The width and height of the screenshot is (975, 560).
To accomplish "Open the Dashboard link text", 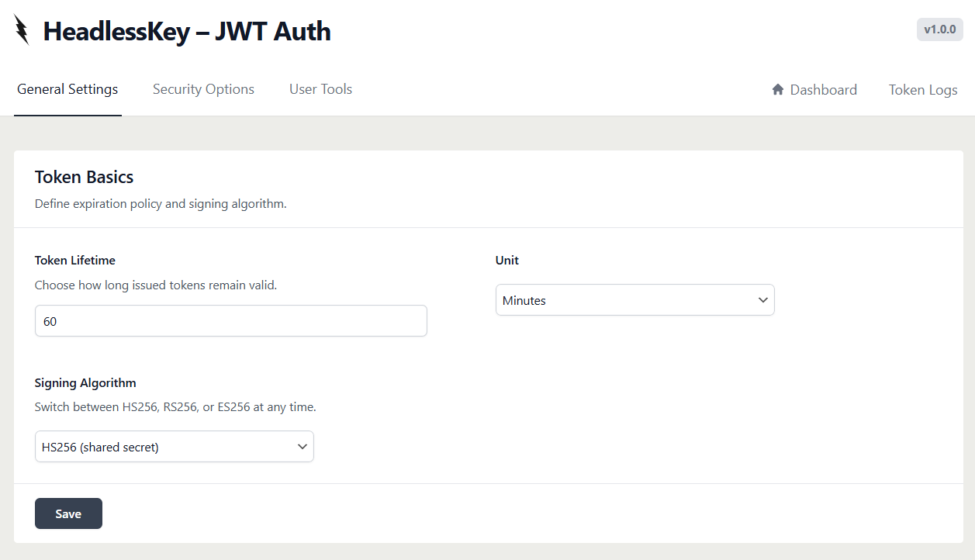I will pyautogui.click(x=823, y=90).
